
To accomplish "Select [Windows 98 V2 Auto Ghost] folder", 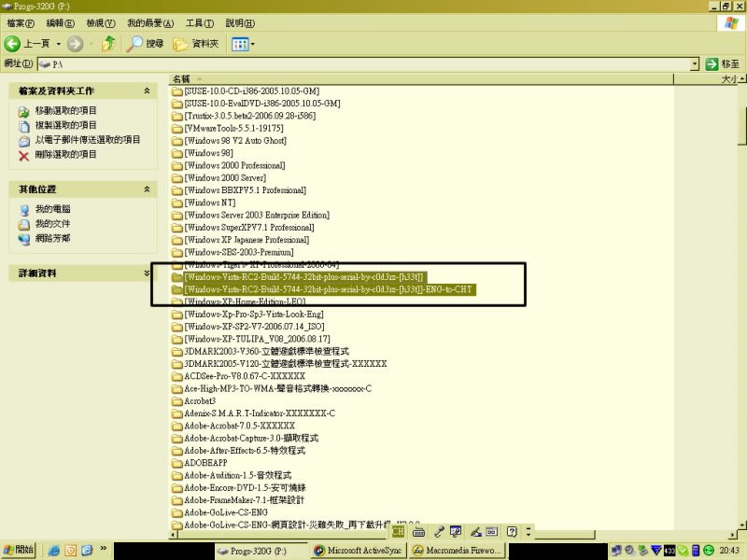I will (x=235, y=141).
